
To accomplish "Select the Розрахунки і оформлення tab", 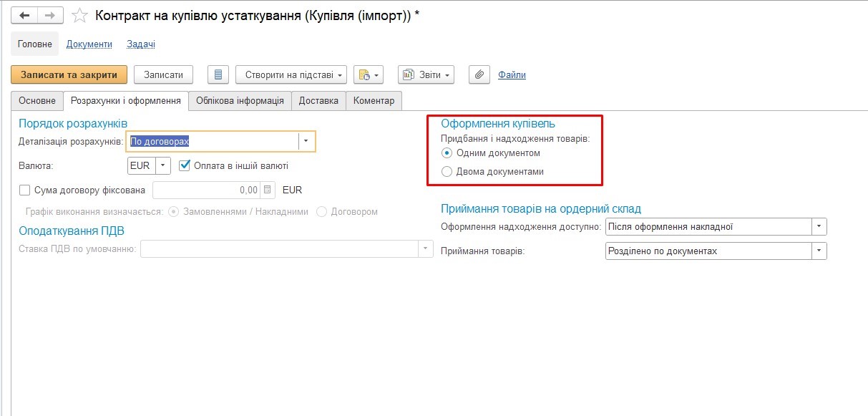I will tap(126, 101).
